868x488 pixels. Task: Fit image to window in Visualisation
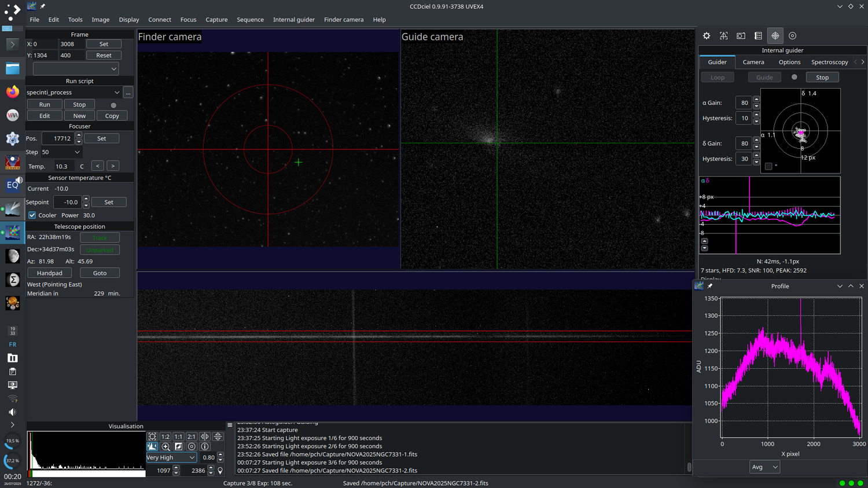(x=152, y=436)
